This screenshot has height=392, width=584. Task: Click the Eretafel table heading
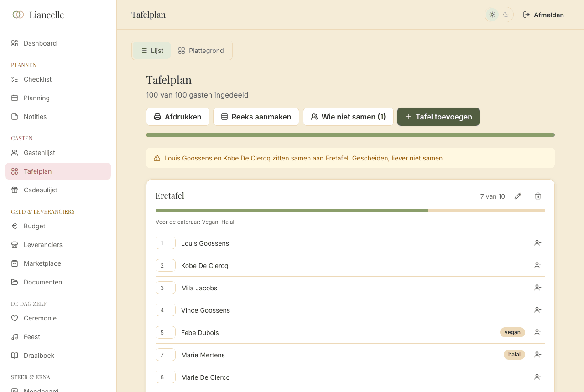[x=170, y=196]
